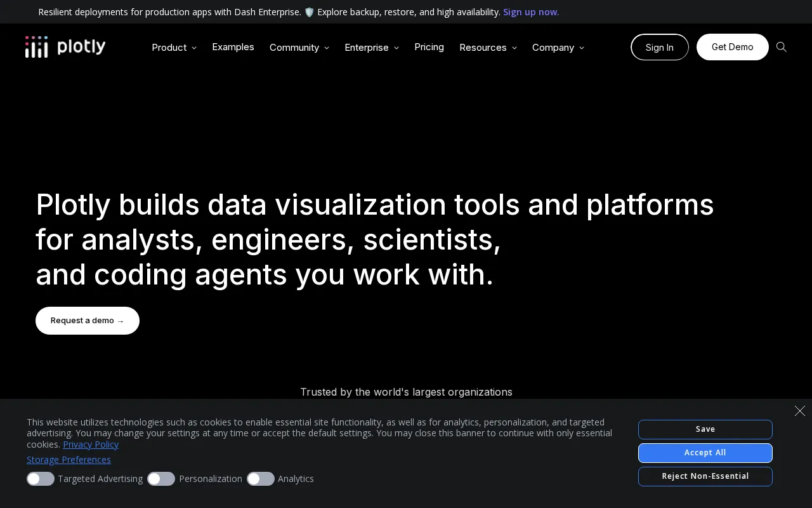Expand the Enterprise dropdown chevron
812x508 pixels.
[x=396, y=48]
